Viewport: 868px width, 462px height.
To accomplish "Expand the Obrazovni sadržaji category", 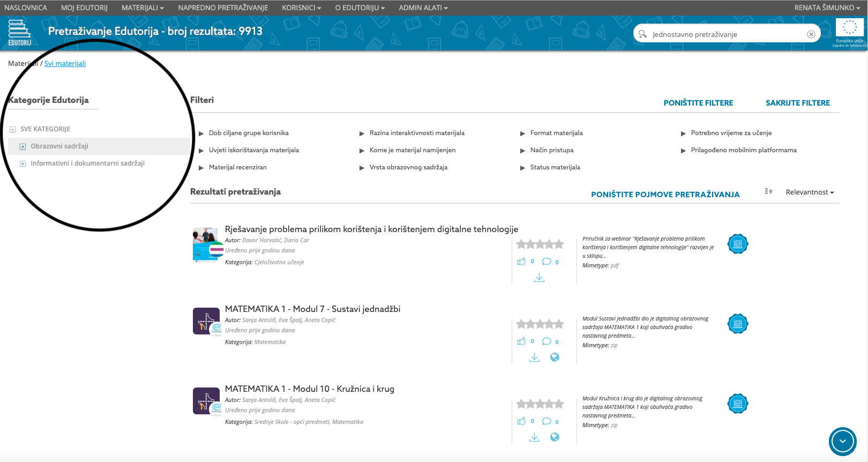I will (23, 146).
